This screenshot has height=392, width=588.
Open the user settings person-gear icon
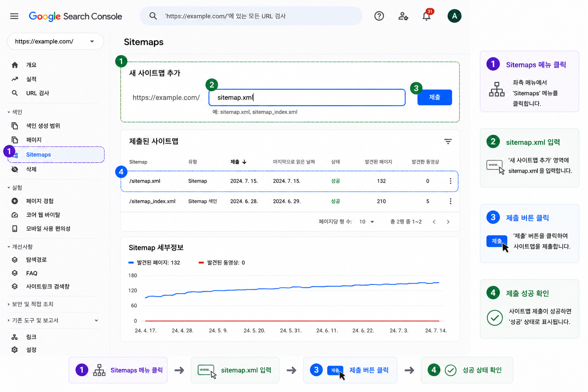point(403,16)
